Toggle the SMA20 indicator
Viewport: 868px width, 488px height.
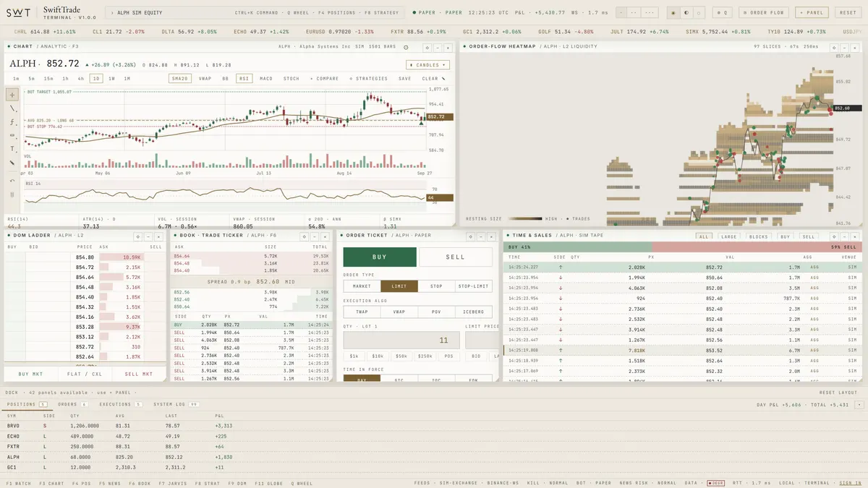coord(179,78)
